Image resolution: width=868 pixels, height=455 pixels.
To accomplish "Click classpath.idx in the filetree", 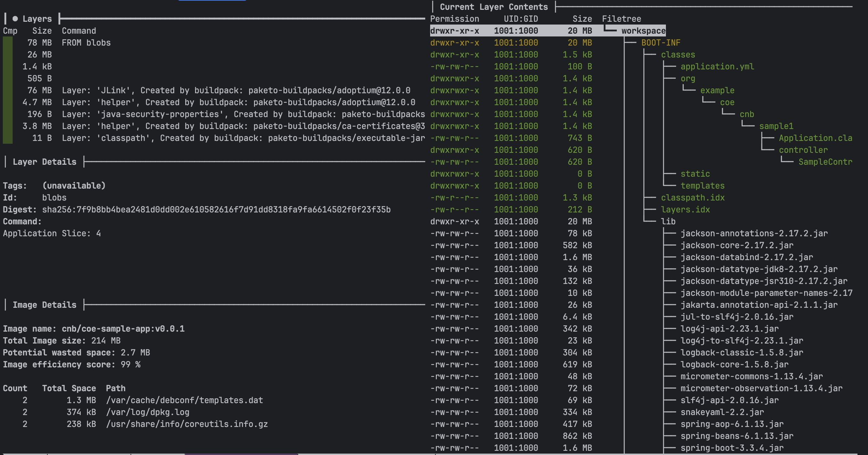I will 693,198.
